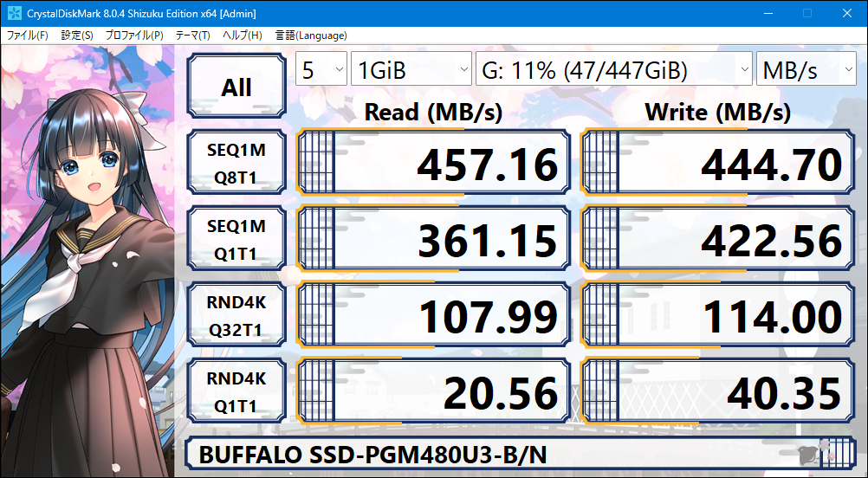Select the RND4K Q1T1 write value 40.35
Viewport: 868px width, 478px height.
coord(718,391)
